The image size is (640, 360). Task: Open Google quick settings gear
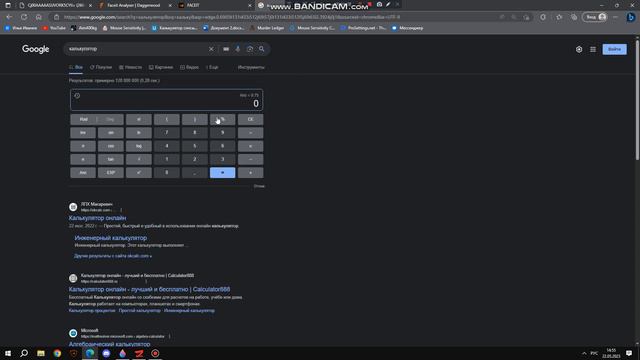click(x=579, y=49)
